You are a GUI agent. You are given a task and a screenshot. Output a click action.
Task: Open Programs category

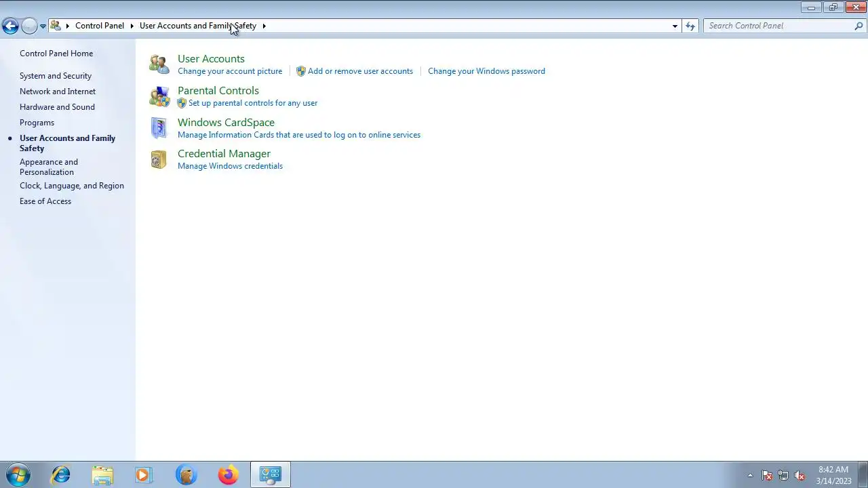click(37, 123)
